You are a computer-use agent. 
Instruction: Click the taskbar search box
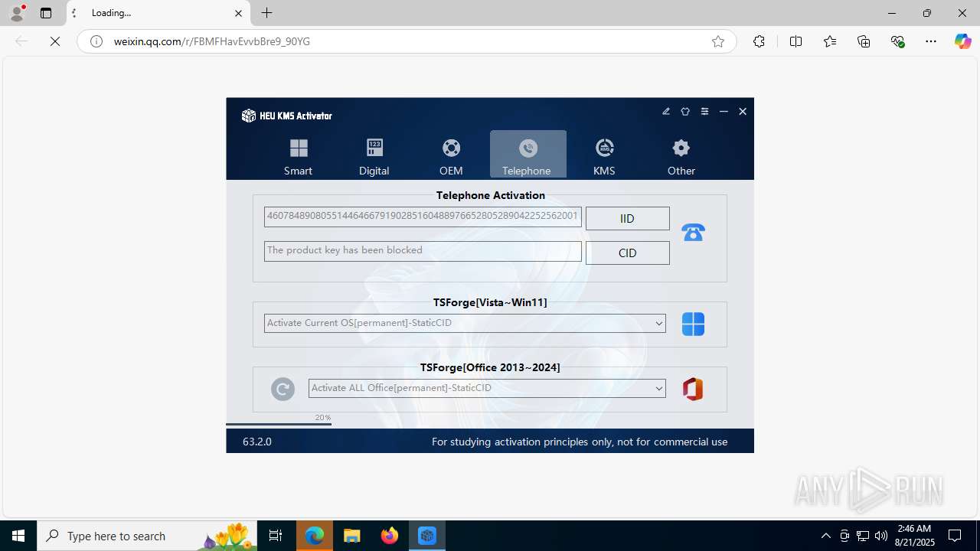pos(147,536)
